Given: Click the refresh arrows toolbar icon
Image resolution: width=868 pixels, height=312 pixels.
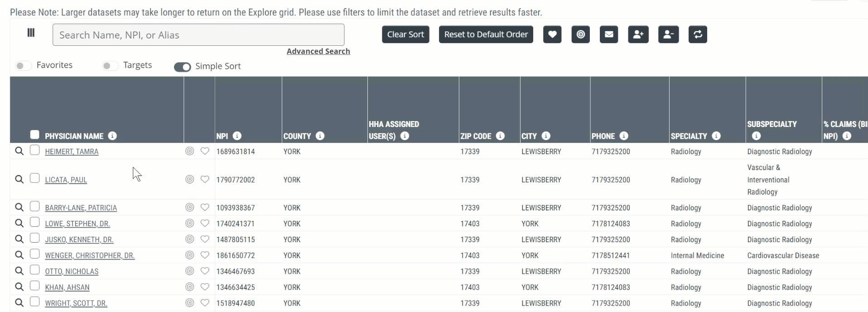Looking at the screenshot, I should [698, 34].
